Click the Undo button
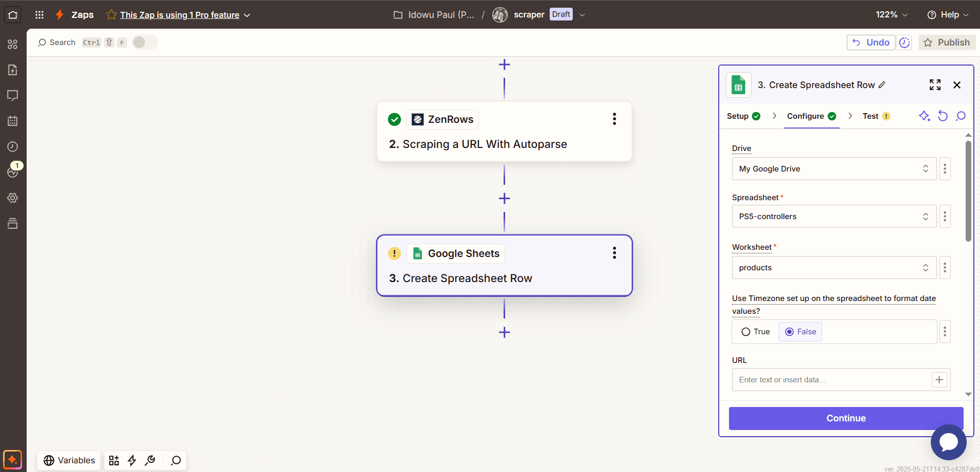Screen dimensions: 980x472 pyautogui.click(x=871, y=42)
